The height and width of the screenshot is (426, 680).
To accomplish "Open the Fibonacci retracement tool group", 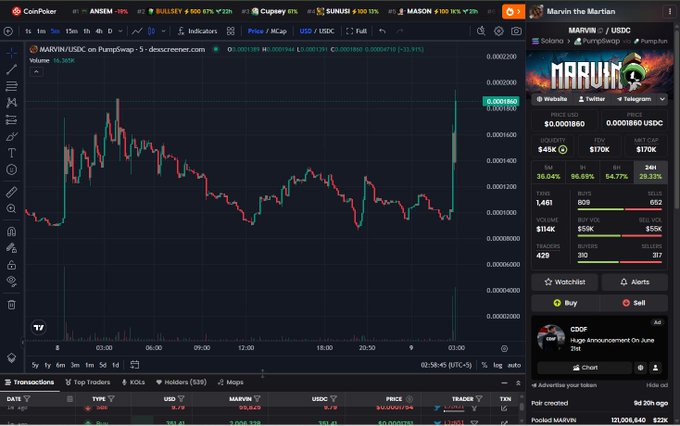I will (x=11, y=86).
